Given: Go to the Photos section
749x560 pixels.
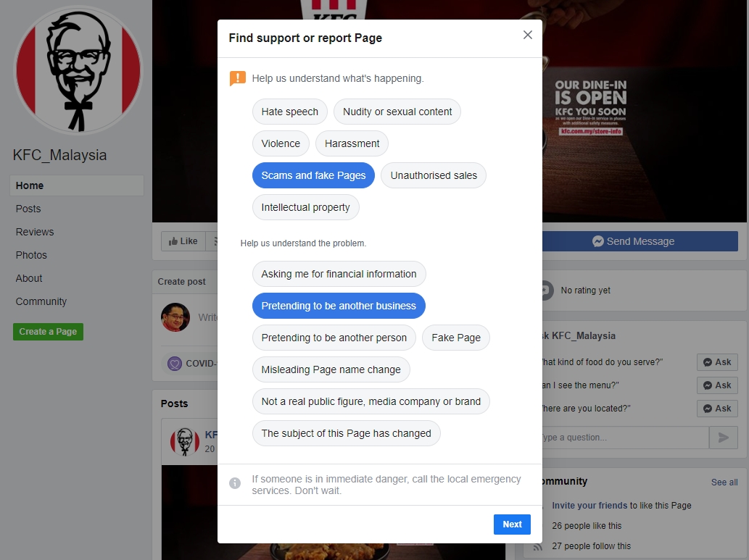Looking at the screenshot, I should (x=31, y=255).
